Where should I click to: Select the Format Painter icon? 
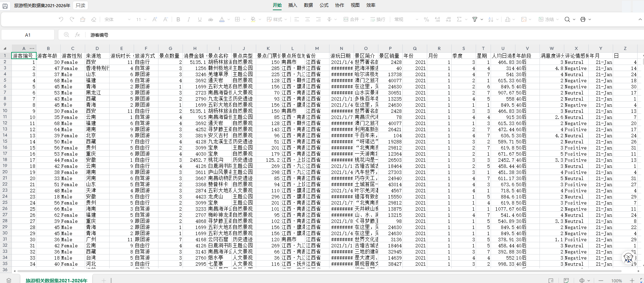[x=83, y=19]
